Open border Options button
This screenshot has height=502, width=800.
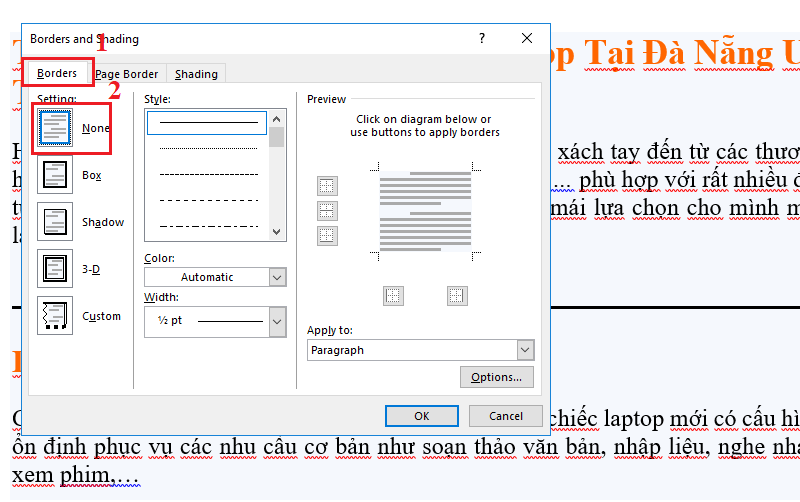(x=496, y=377)
